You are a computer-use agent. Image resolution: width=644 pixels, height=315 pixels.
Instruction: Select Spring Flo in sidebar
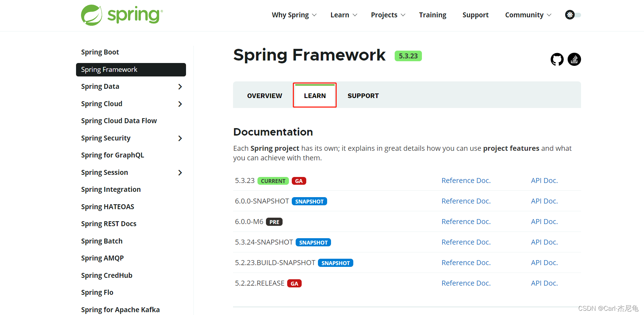[x=97, y=292]
